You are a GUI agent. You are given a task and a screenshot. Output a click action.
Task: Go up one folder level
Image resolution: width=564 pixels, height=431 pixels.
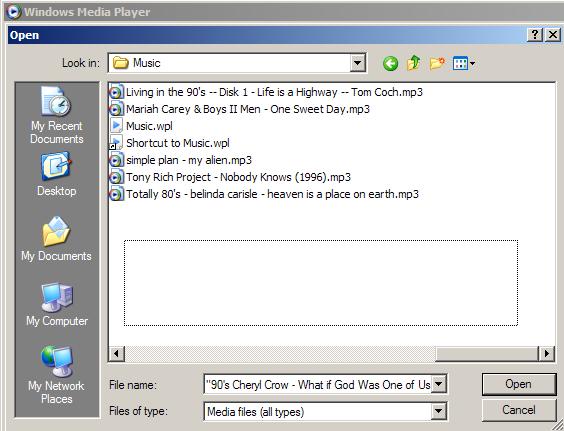pyautogui.click(x=414, y=63)
